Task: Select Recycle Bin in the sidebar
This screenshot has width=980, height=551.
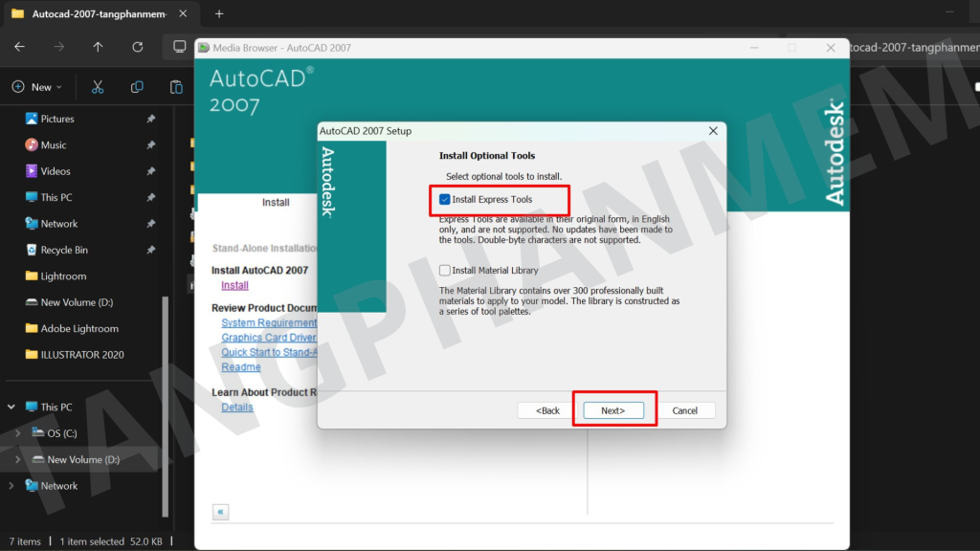Action: (63, 250)
